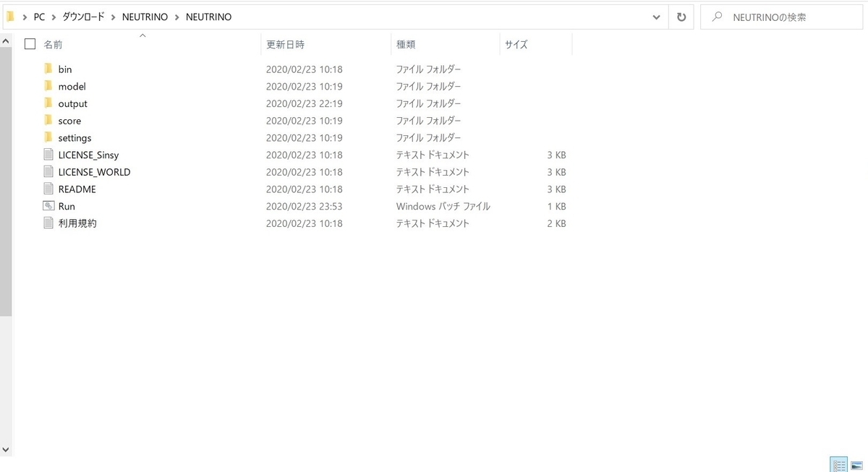Click the scroll up arrow on left scrollbar

[x=6, y=41]
